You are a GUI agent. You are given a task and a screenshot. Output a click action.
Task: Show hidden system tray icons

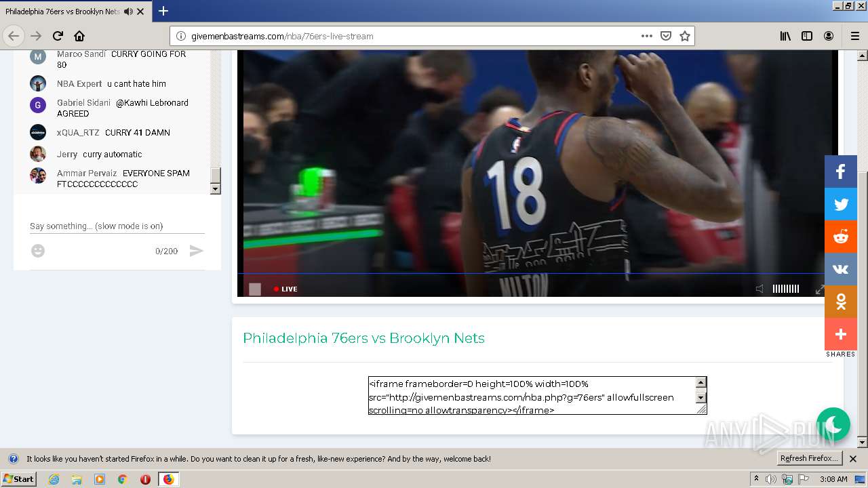point(756,479)
